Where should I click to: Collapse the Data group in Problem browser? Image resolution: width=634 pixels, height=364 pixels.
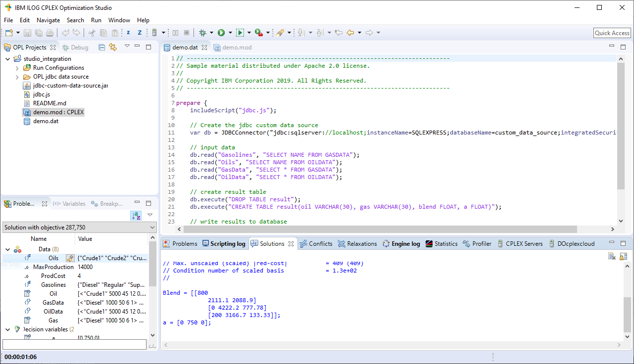pyautogui.click(x=8, y=249)
